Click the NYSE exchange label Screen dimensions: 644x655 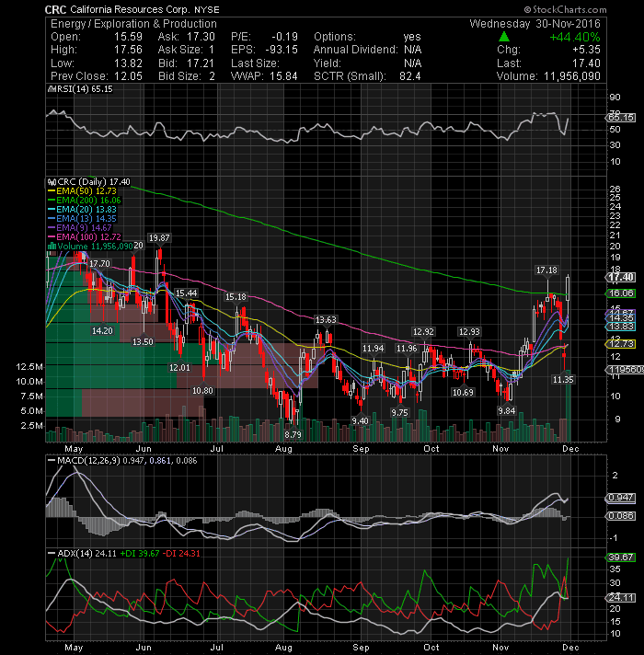207,9
